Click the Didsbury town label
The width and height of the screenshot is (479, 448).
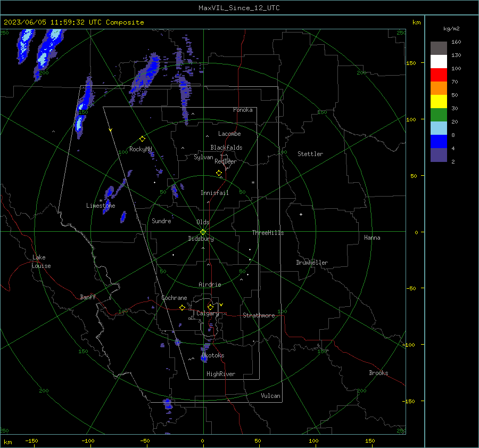click(x=201, y=239)
